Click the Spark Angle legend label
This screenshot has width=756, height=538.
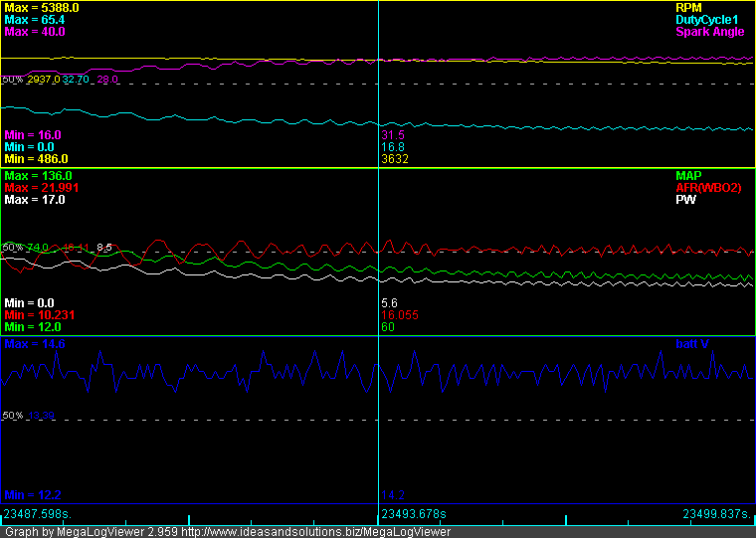tap(709, 32)
